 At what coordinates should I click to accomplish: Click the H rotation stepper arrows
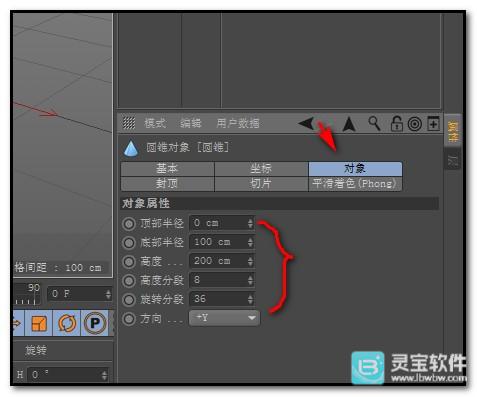(x=104, y=375)
